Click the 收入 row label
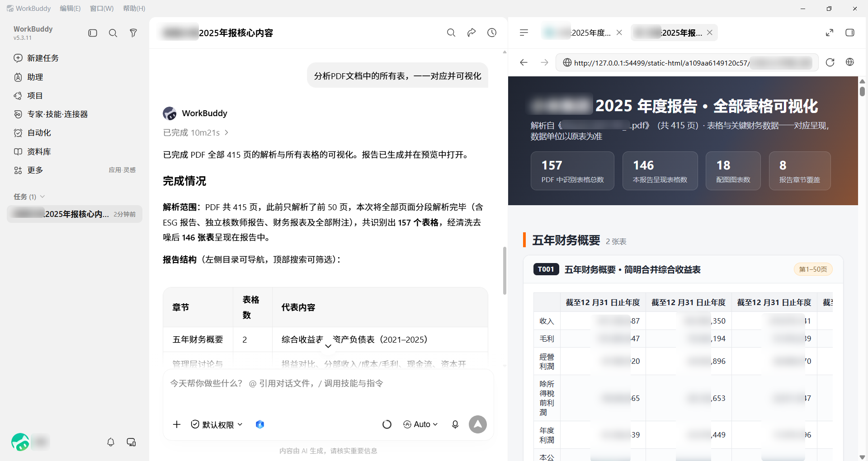 pos(547,321)
